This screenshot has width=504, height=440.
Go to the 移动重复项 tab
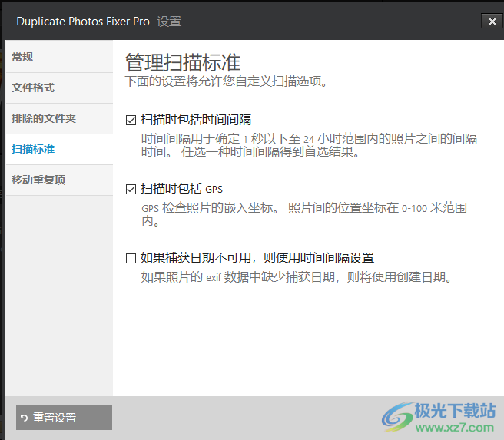(x=59, y=180)
